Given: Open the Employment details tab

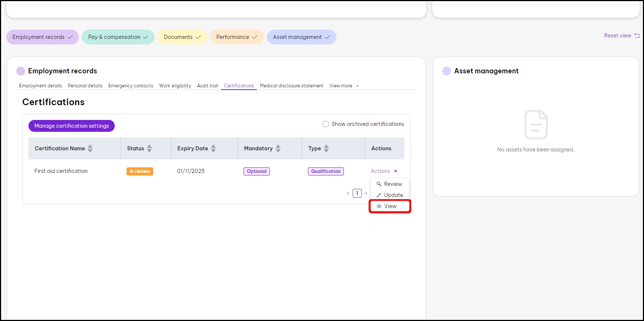Looking at the screenshot, I should (x=41, y=86).
